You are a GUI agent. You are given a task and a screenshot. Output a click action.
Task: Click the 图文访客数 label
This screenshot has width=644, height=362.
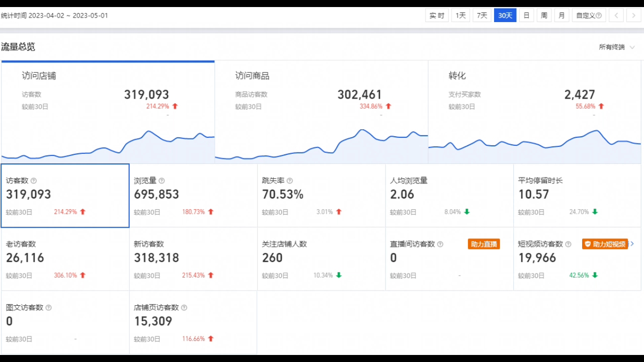click(25, 307)
